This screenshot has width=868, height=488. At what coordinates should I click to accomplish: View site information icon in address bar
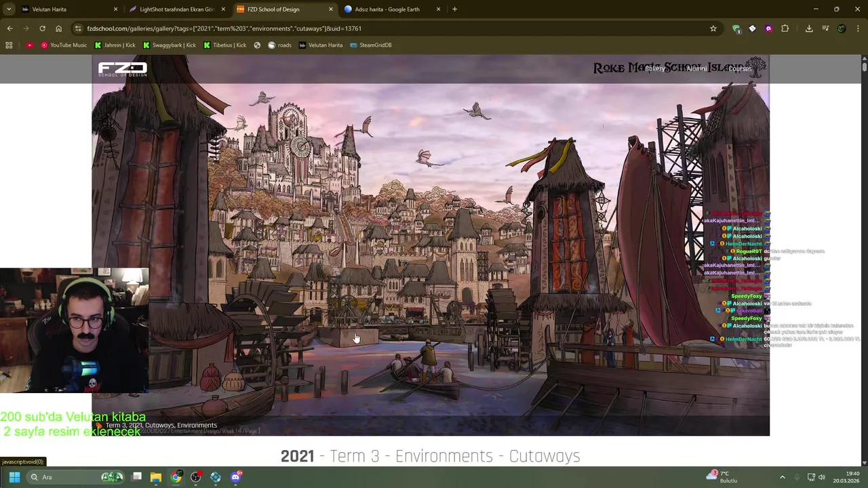tap(79, 28)
